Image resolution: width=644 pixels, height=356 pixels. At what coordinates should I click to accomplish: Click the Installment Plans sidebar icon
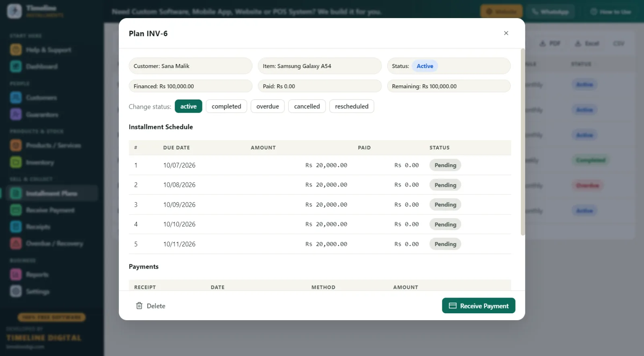tap(16, 193)
